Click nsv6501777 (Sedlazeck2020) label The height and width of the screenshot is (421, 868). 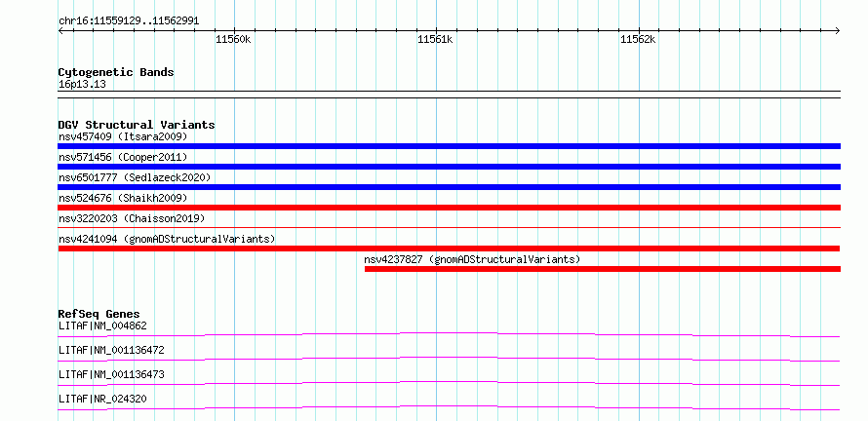[135, 177]
